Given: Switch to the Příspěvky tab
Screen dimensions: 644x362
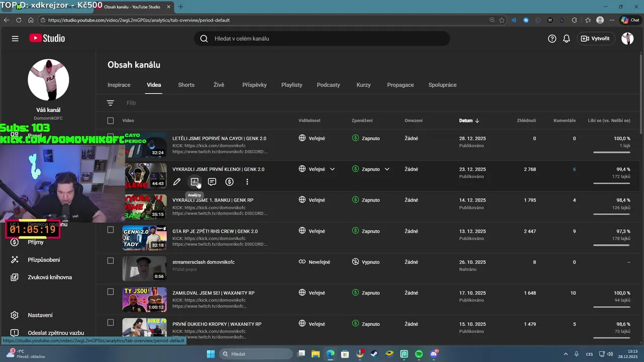Looking at the screenshot, I should tap(255, 85).
